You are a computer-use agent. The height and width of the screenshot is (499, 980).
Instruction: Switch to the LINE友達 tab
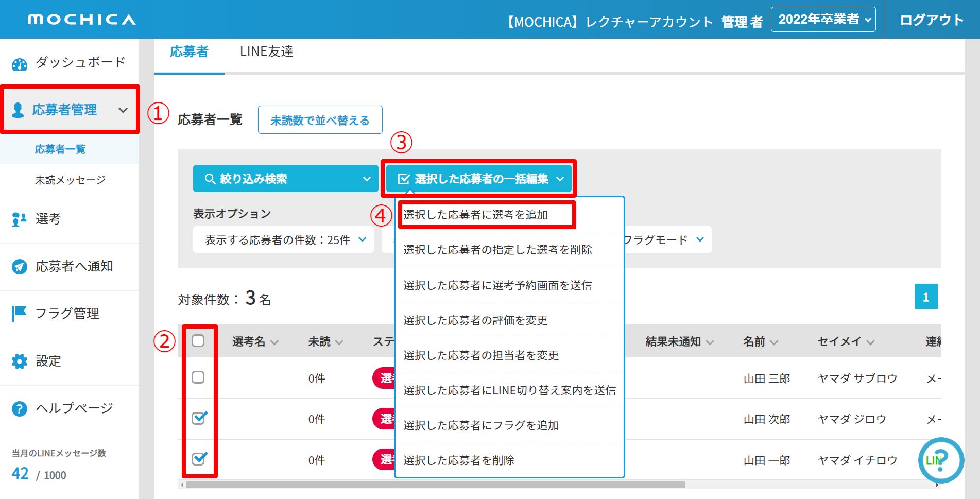pyautogui.click(x=266, y=52)
